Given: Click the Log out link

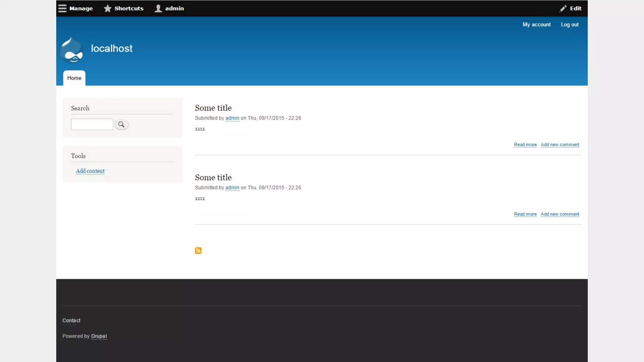Looking at the screenshot, I should click(x=569, y=25).
